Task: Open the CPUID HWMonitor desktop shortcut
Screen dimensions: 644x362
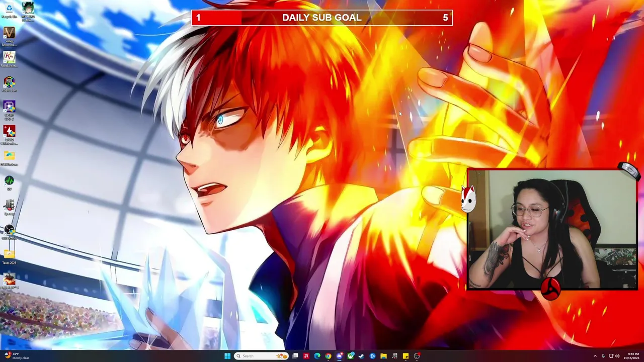Action: pyautogui.click(x=9, y=135)
